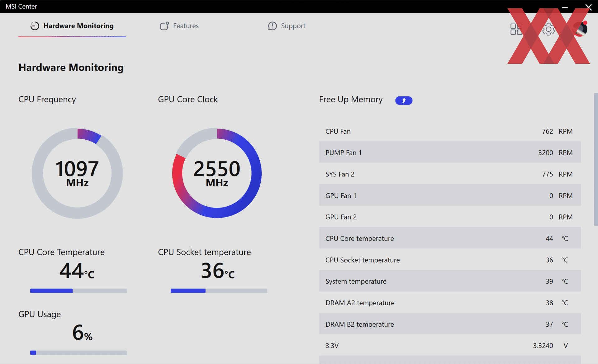The image size is (598, 364).
Task: Click the Hardware Monitoring gauge icon
Action: click(35, 26)
